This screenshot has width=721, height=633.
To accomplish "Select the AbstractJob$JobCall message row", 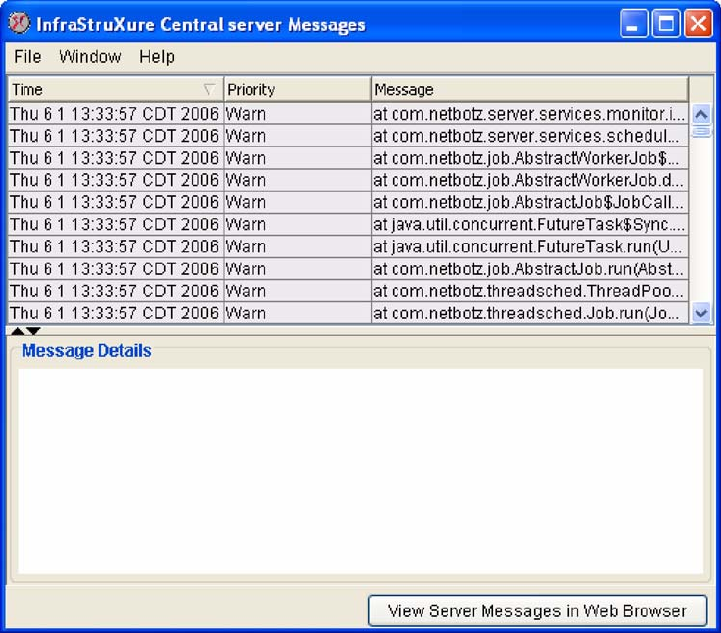I will point(348,202).
